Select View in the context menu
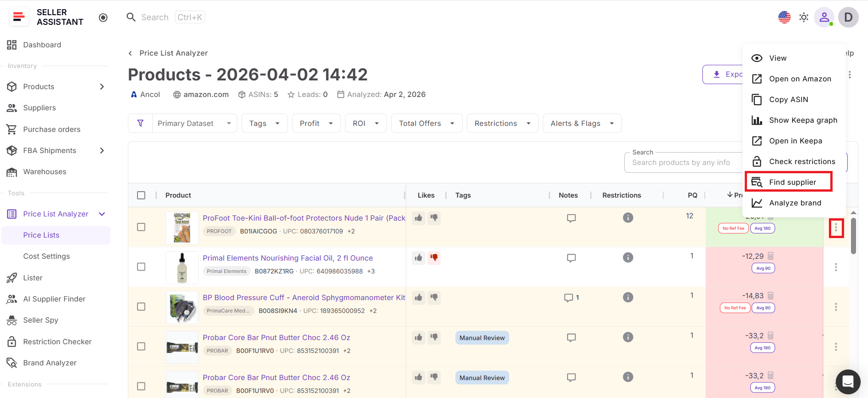 coord(794,58)
